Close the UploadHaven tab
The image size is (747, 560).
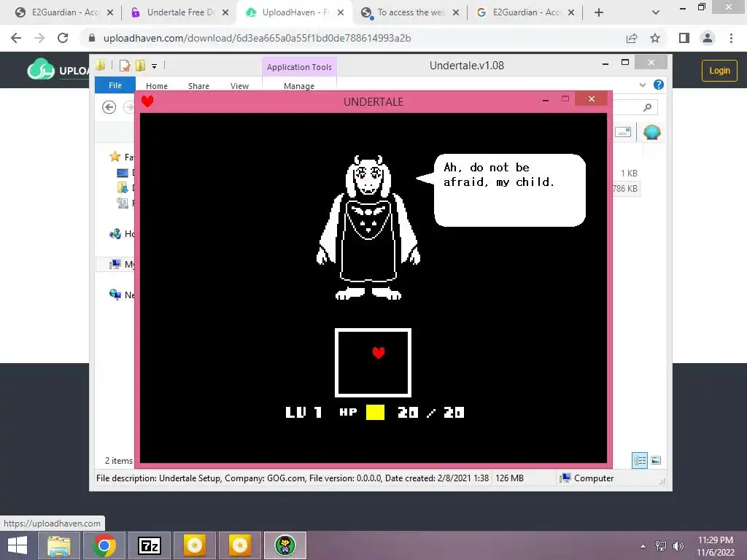[341, 13]
